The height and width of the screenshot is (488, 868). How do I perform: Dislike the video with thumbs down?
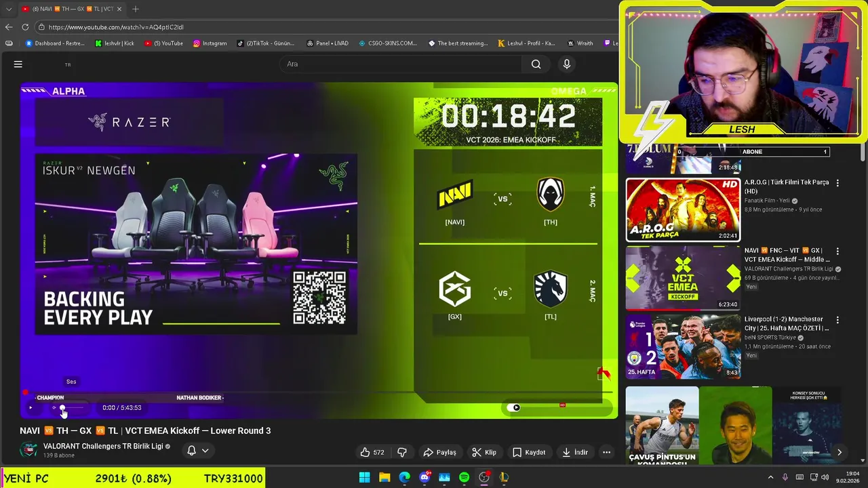pyautogui.click(x=401, y=452)
